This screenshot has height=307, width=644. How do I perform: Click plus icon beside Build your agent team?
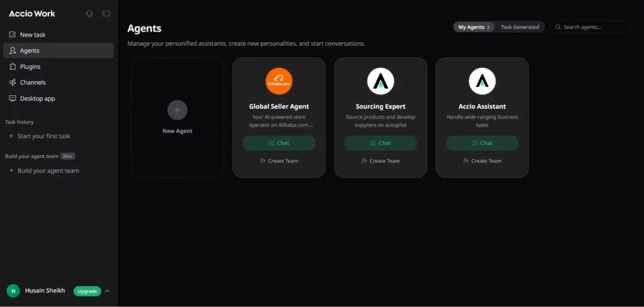click(x=11, y=170)
